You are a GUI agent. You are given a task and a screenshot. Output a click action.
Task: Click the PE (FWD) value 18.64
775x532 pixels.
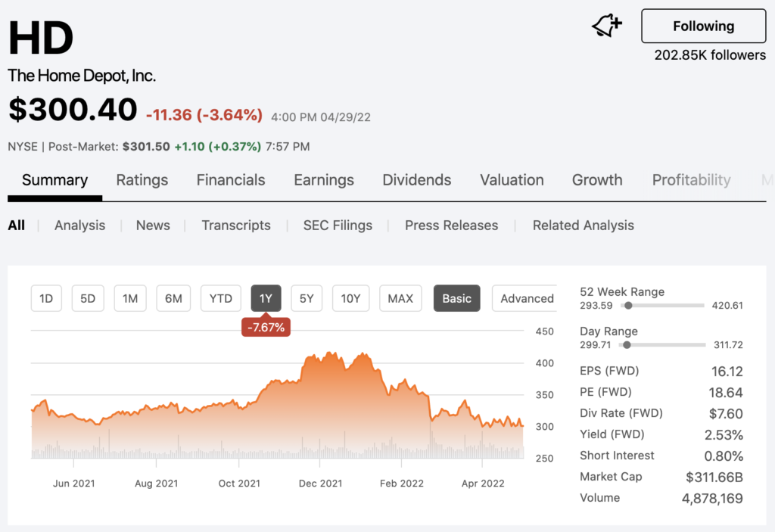pyautogui.click(x=726, y=393)
